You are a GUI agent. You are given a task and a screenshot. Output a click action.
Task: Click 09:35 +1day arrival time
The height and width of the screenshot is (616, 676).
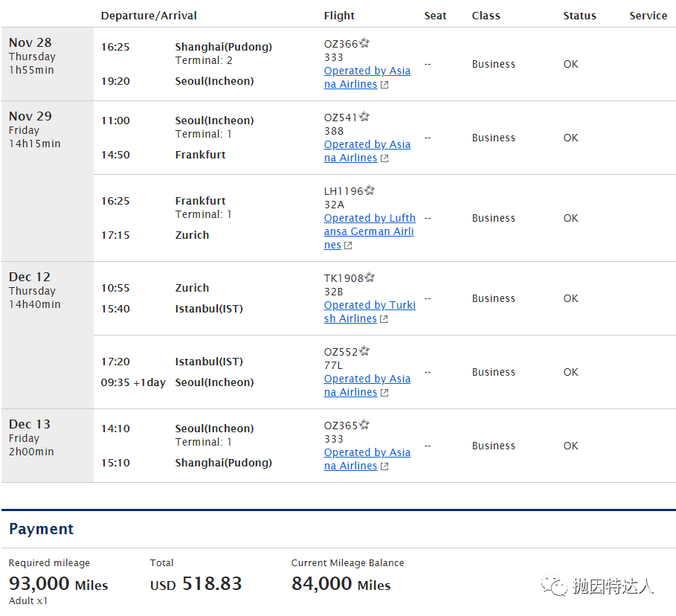[133, 382]
